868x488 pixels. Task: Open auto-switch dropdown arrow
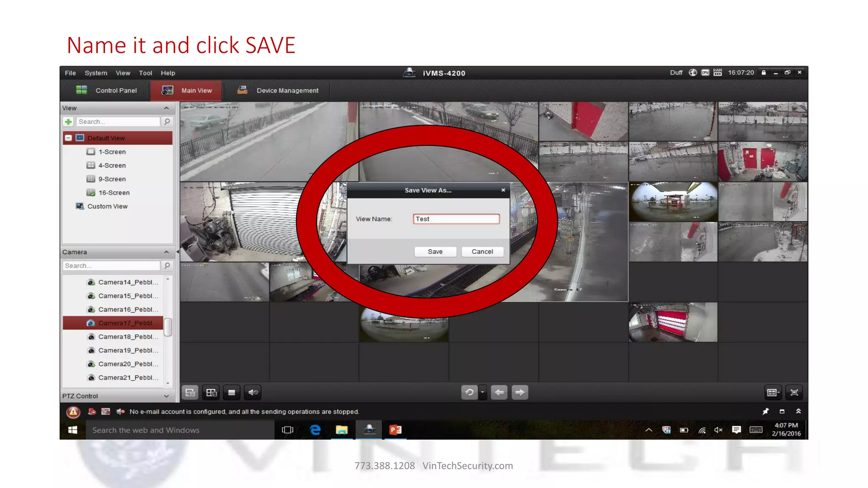pos(482,393)
